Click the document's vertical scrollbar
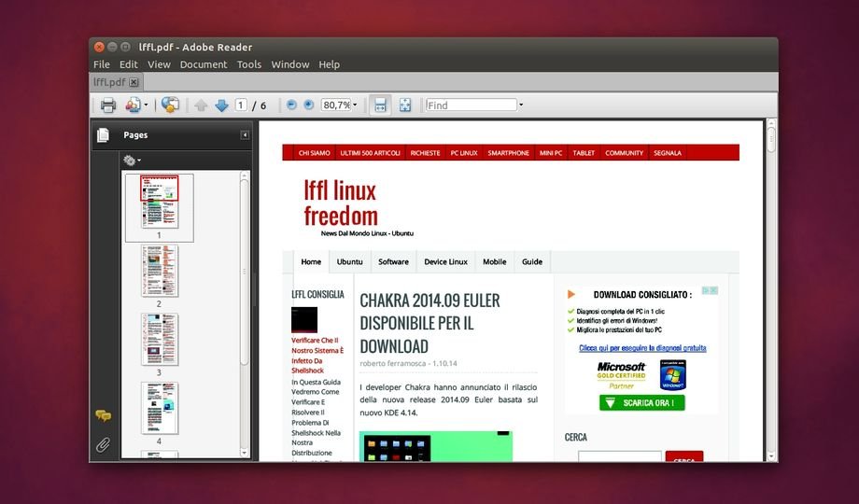 tap(770, 280)
